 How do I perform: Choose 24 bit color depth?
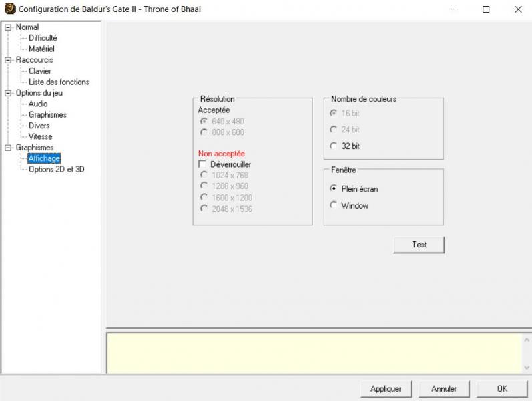345,130
